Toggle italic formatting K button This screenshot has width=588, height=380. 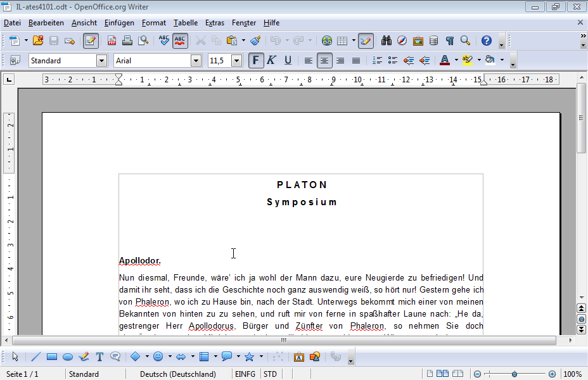(271, 60)
